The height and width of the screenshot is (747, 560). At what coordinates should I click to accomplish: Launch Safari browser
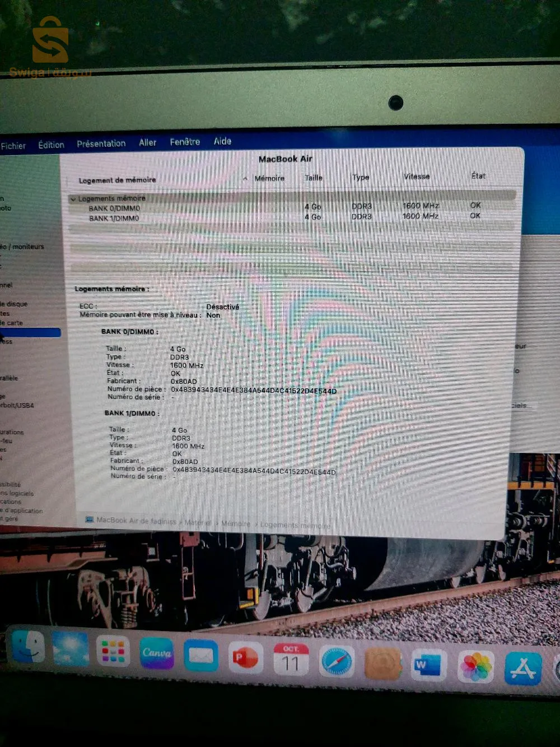337,662
